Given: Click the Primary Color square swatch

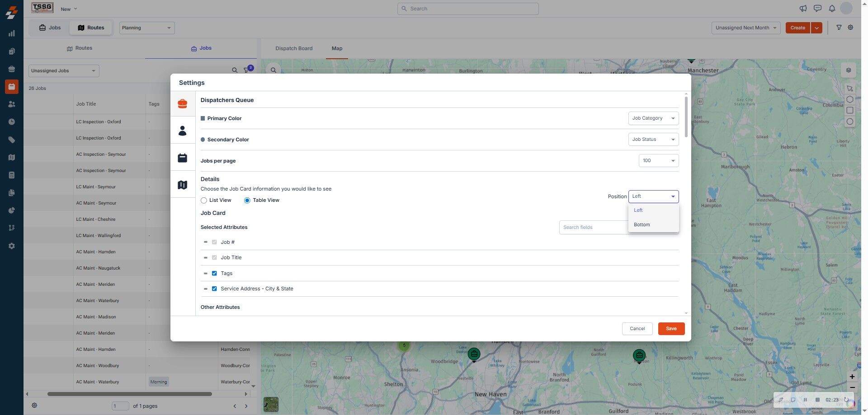Looking at the screenshot, I should (203, 118).
